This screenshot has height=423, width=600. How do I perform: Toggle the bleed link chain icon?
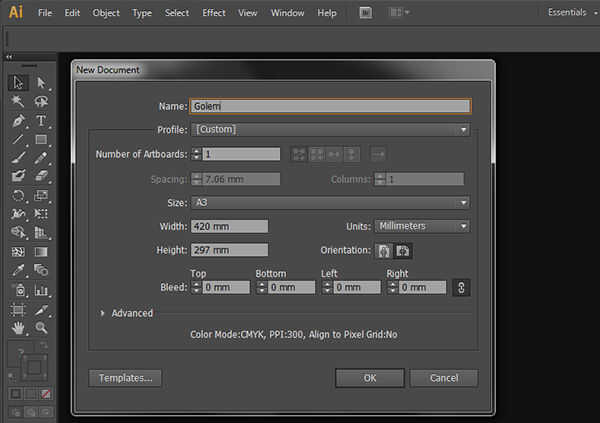[460, 287]
